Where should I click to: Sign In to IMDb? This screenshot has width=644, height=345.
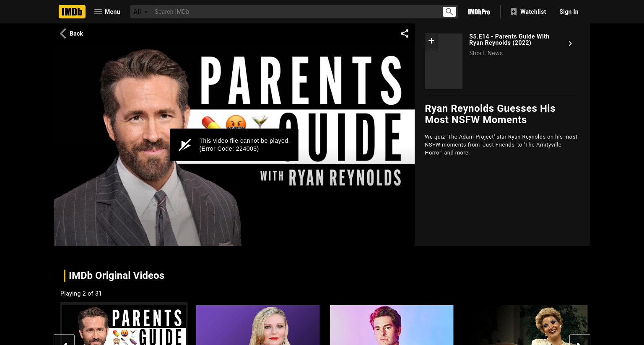click(569, 12)
